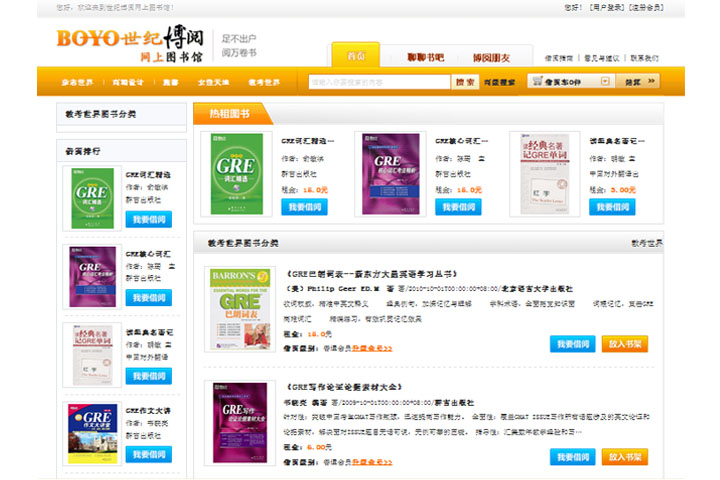Click 放入书架 for the Barron's GRE book

tap(625, 344)
